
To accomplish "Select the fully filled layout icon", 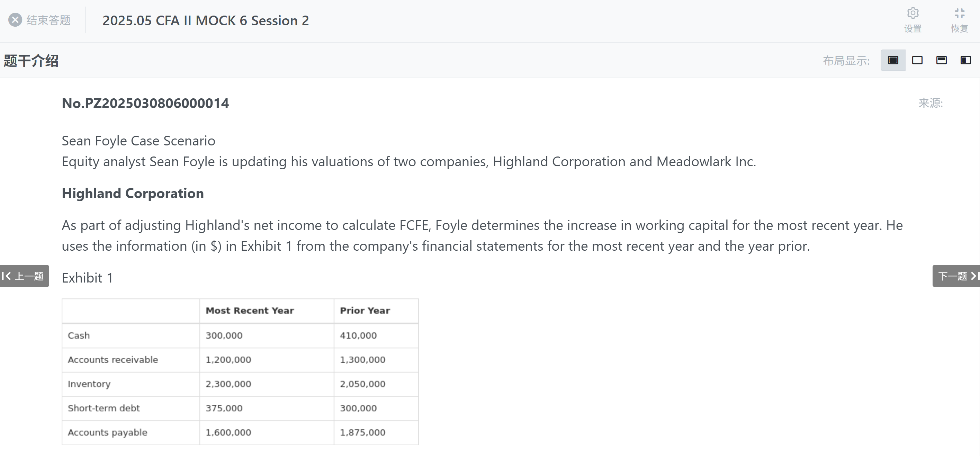I will 892,60.
